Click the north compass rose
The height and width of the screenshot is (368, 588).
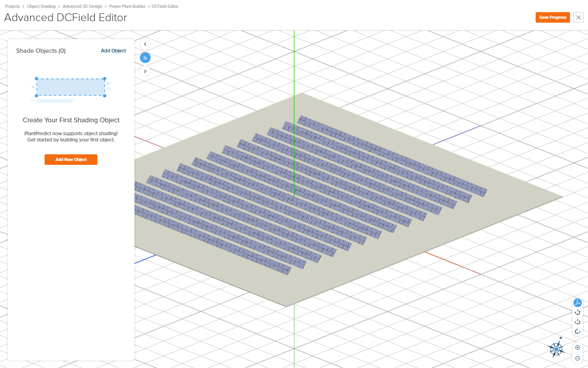(556, 348)
